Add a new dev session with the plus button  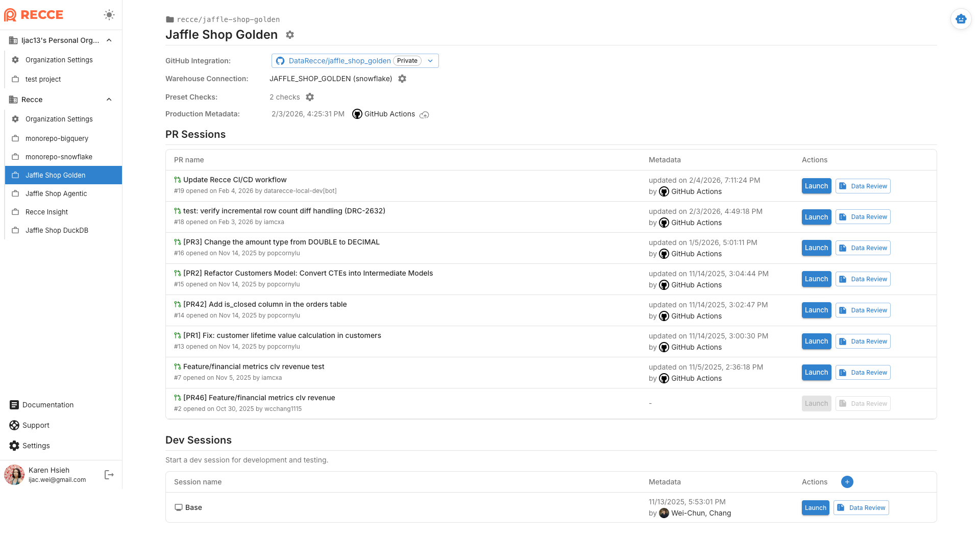pyautogui.click(x=847, y=482)
